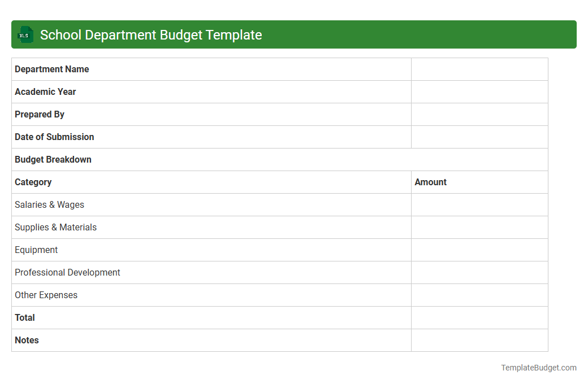The height and width of the screenshot is (384, 588).
Task: Click the green XLS file icon
Action: click(25, 34)
